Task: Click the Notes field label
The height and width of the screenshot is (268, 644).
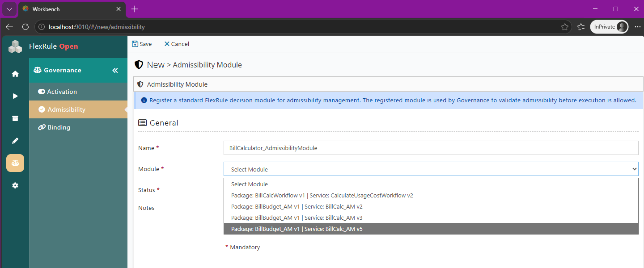Action: (x=146, y=208)
